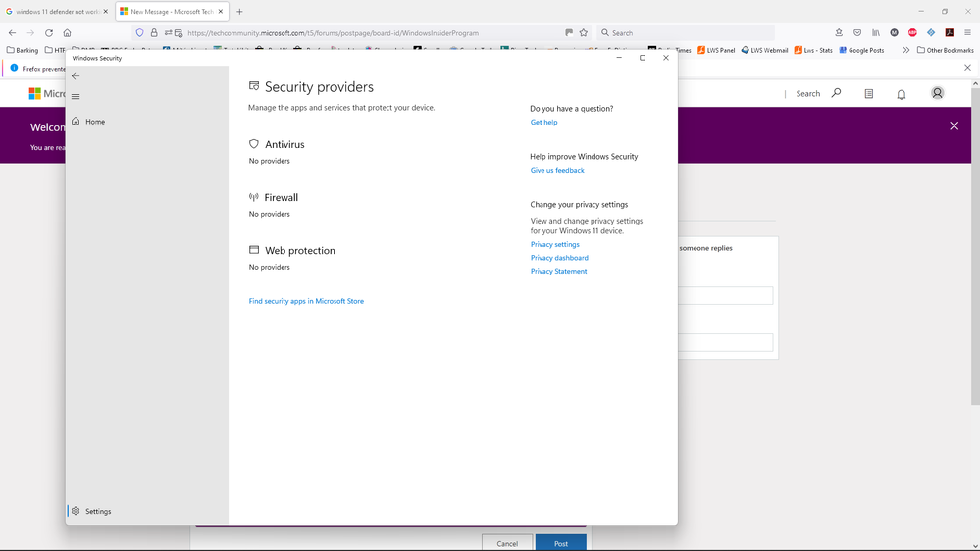Close the purple Welcome banner
The height and width of the screenshot is (551, 980).
click(954, 126)
